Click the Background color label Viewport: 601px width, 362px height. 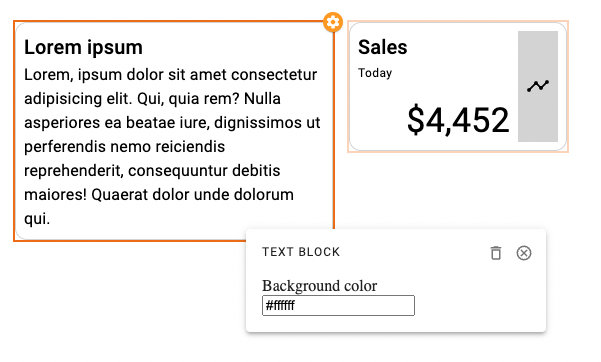320,286
